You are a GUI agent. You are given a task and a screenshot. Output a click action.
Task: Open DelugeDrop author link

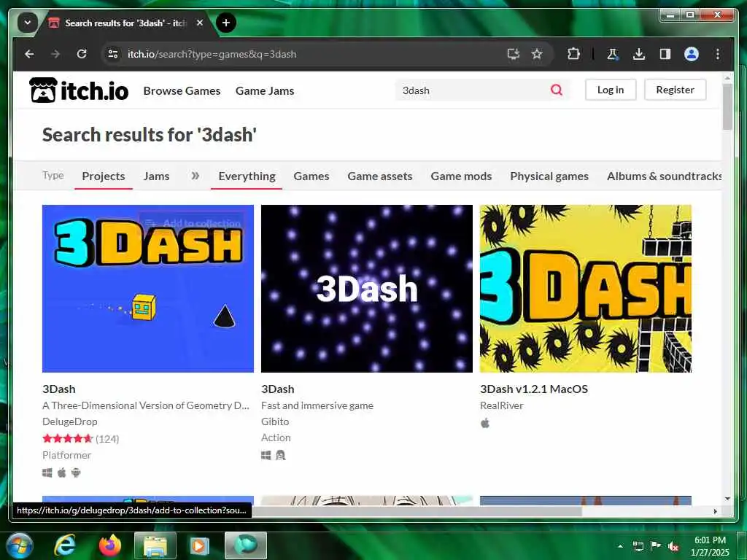[70, 421]
